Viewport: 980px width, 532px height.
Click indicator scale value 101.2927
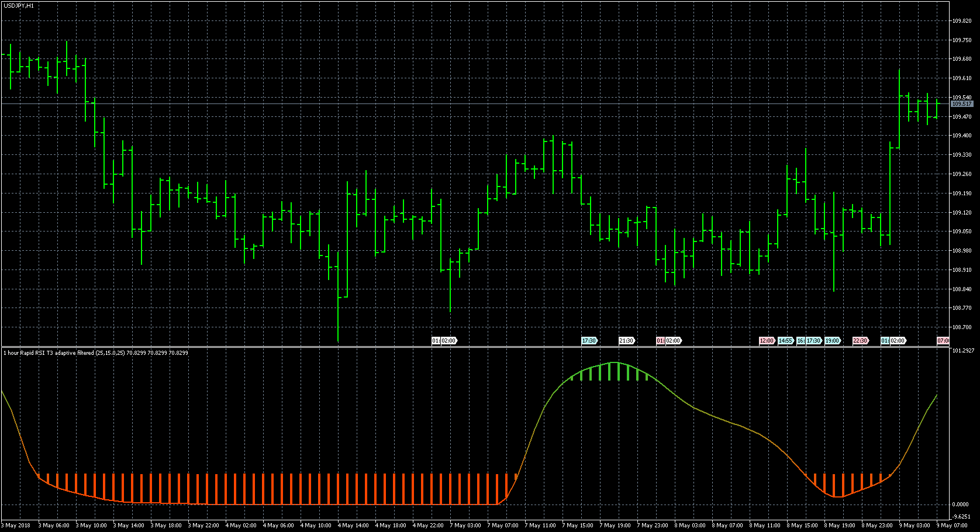point(963,351)
